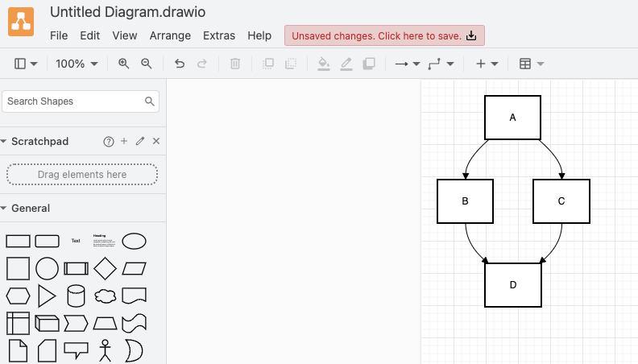The height and width of the screenshot is (364, 638).
Task: Select the hexagon shape
Action: 18,296
